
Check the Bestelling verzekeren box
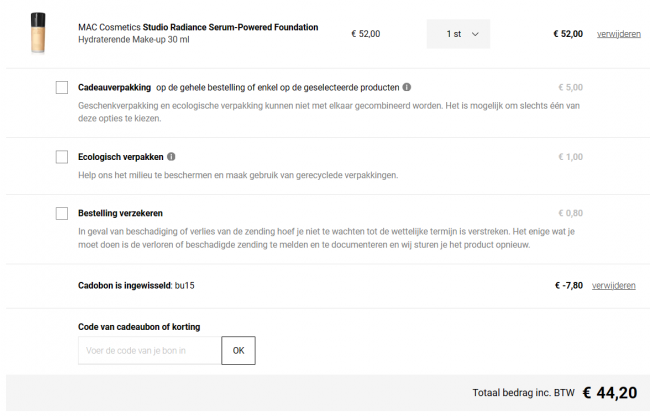[x=62, y=213]
